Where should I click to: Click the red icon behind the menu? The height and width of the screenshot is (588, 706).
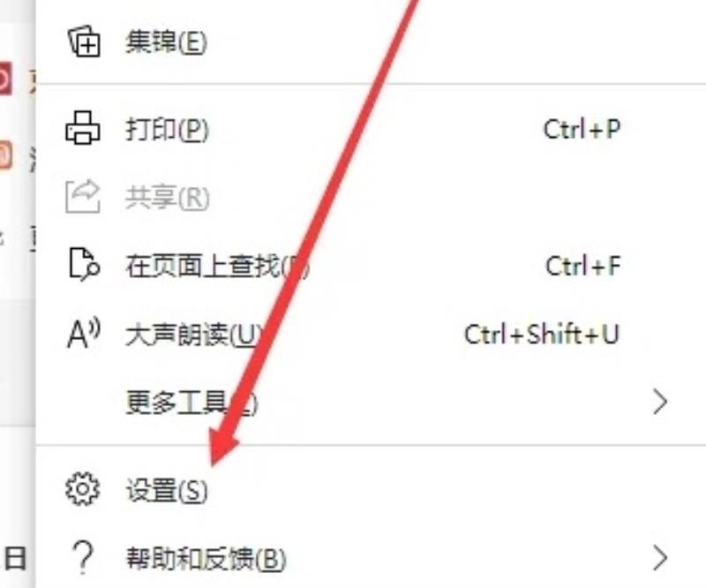[5, 79]
